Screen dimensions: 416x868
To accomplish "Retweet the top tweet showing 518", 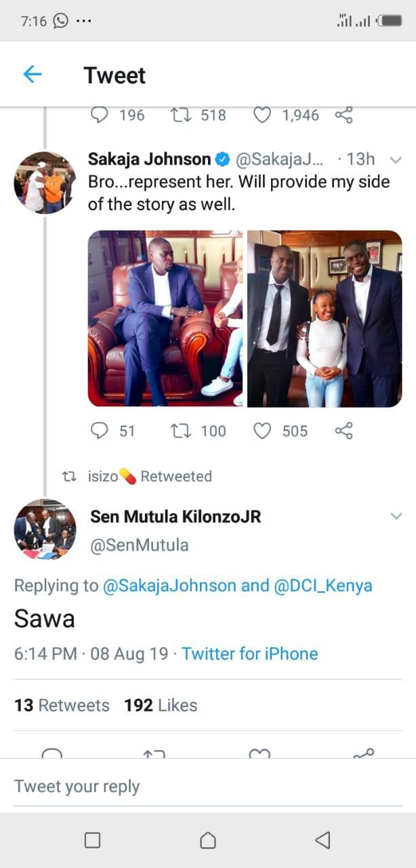I will tap(182, 115).
